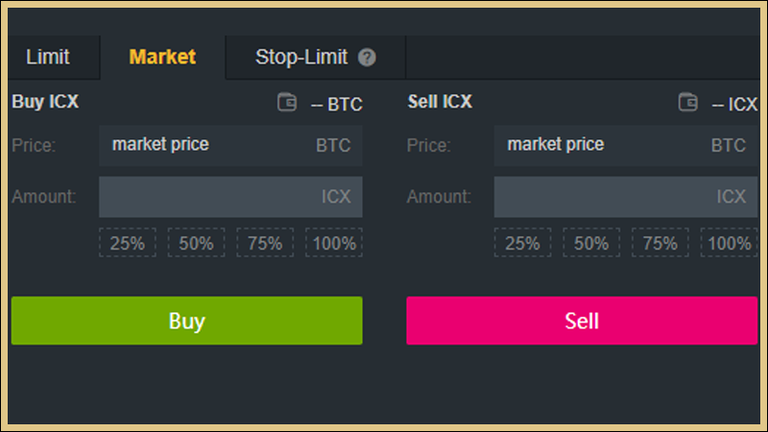Viewport: 768px width, 432px height.
Task: Select 75% for the sell amount
Action: tap(660, 242)
